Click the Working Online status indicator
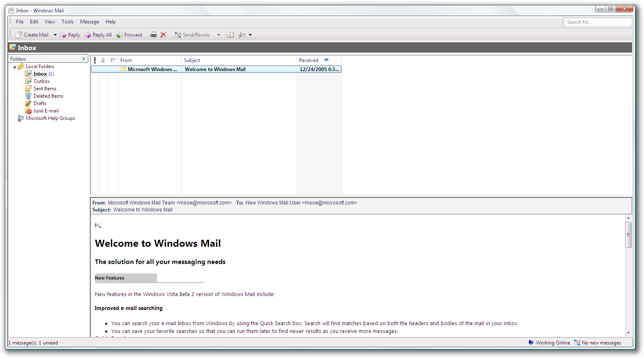The image size is (644, 358). click(549, 343)
